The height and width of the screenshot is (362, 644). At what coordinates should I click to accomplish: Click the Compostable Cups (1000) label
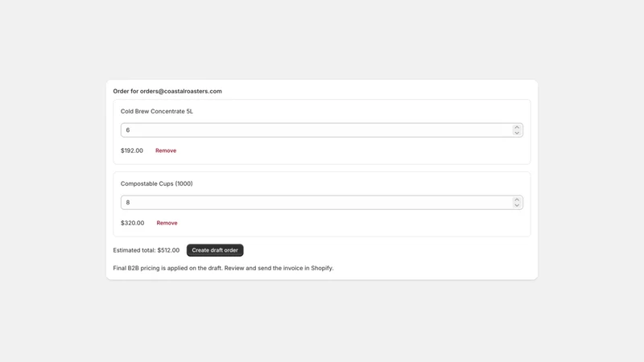pos(156,183)
